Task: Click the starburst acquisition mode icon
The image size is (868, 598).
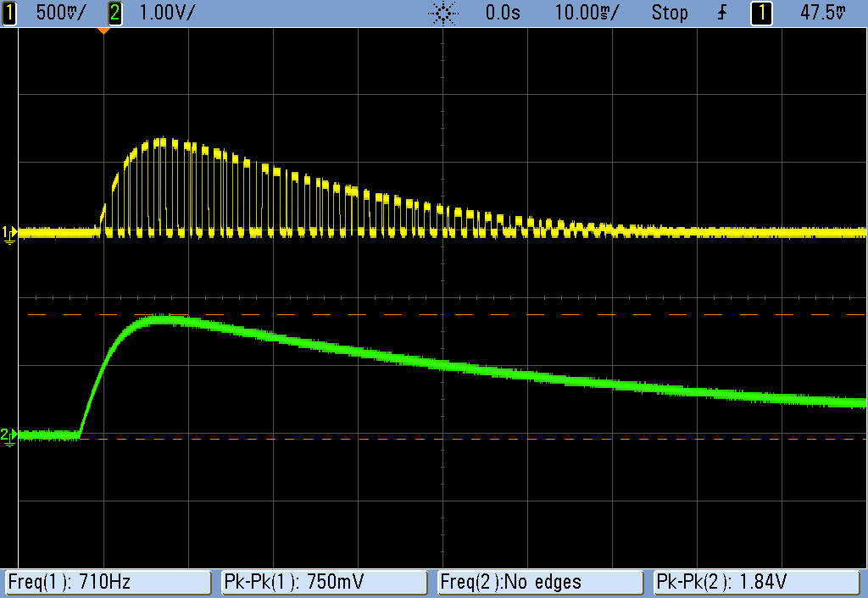Action: pyautogui.click(x=443, y=13)
